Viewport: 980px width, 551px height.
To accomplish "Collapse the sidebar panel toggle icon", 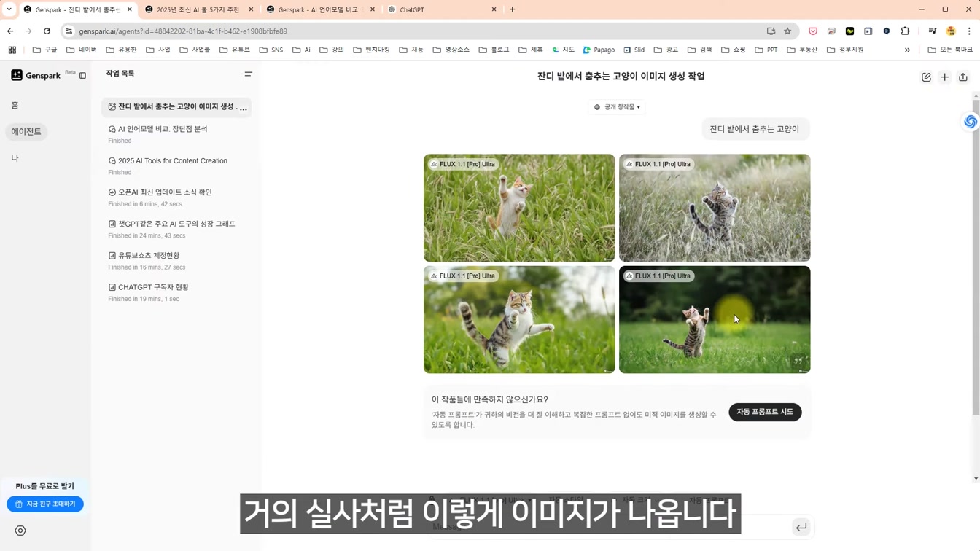I will click(x=82, y=76).
